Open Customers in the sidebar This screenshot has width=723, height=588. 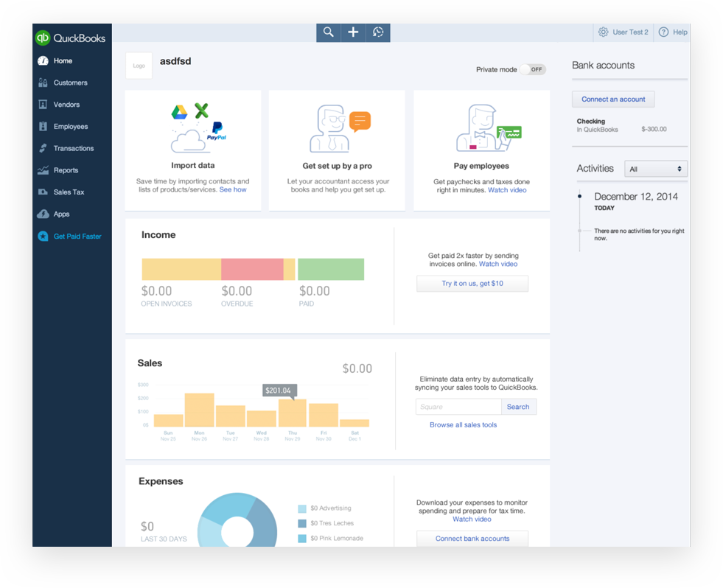click(x=70, y=83)
